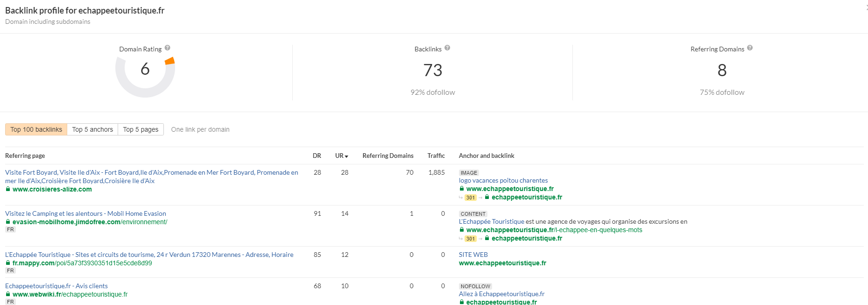Click traffic value 1,885
This screenshot has height=305, width=868.
pos(437,172)
